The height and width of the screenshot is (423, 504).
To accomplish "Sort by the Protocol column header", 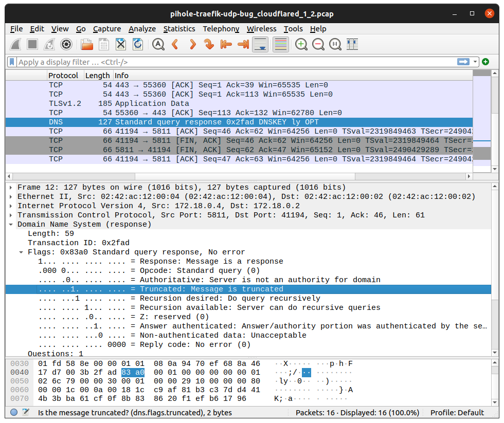I will pyautogui.click(x=65, y=76).
